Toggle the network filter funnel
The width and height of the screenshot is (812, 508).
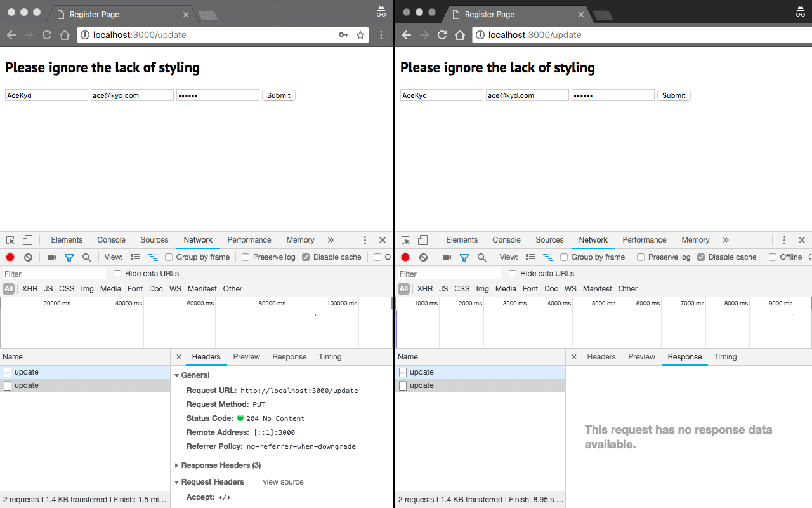point(69,257)
